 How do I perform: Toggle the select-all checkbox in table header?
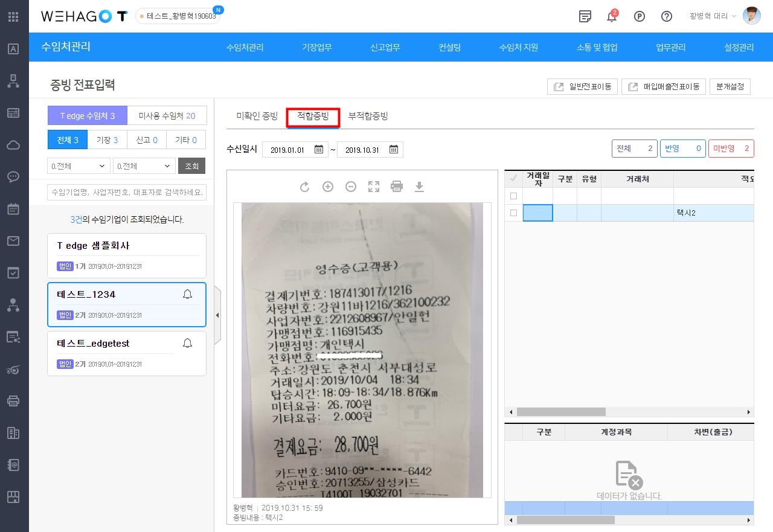click(x=514, y=179)
